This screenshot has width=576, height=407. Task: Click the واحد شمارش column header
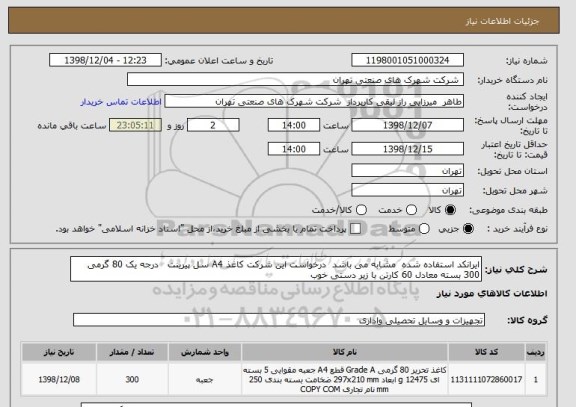[x=205, y=352]
